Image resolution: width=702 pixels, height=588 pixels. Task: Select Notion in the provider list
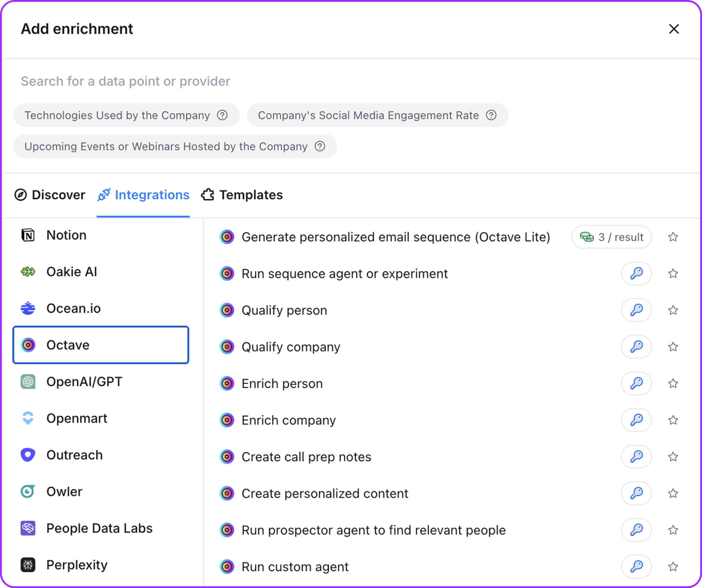[x=101, y=235]
